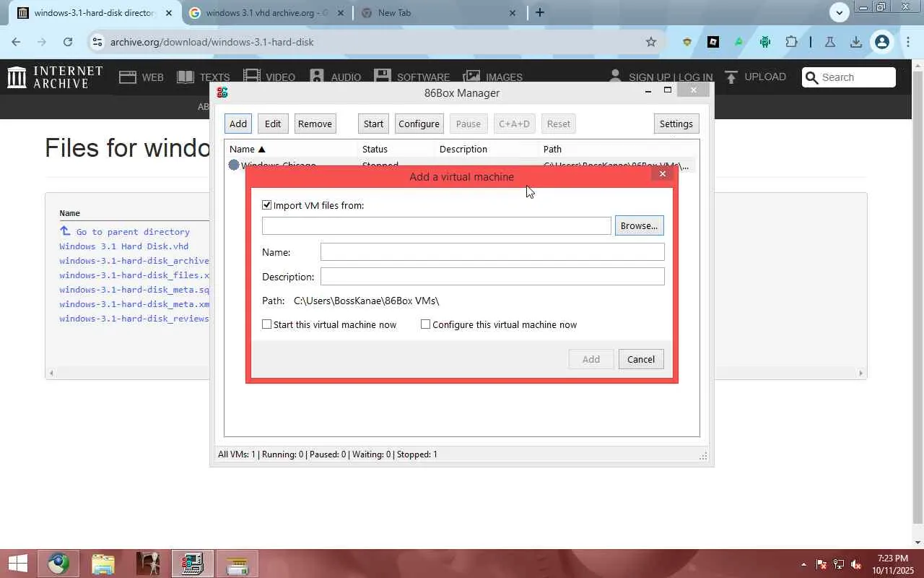
Task: Click Browse to choose VM files
Action: pos(639,225)
